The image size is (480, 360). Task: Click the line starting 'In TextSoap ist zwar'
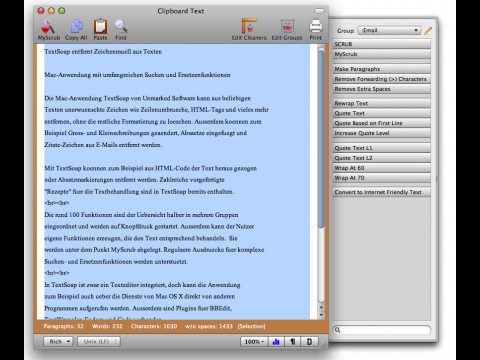[142, 285]
